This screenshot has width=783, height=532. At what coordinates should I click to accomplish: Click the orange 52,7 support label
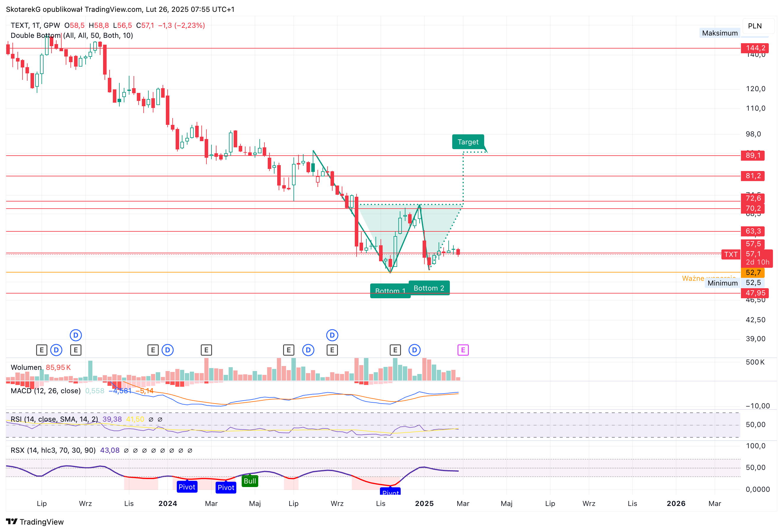[753, 273]
